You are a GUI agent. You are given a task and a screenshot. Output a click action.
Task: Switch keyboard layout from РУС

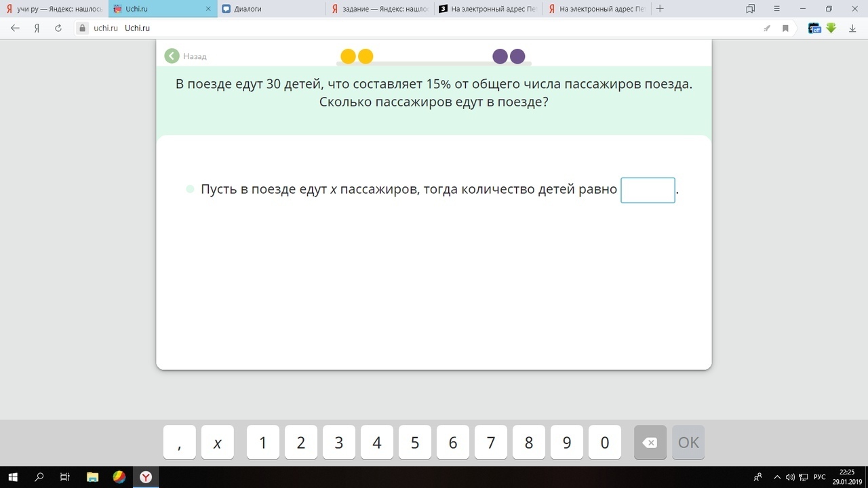pyautogui.click(x=819, y=477)
